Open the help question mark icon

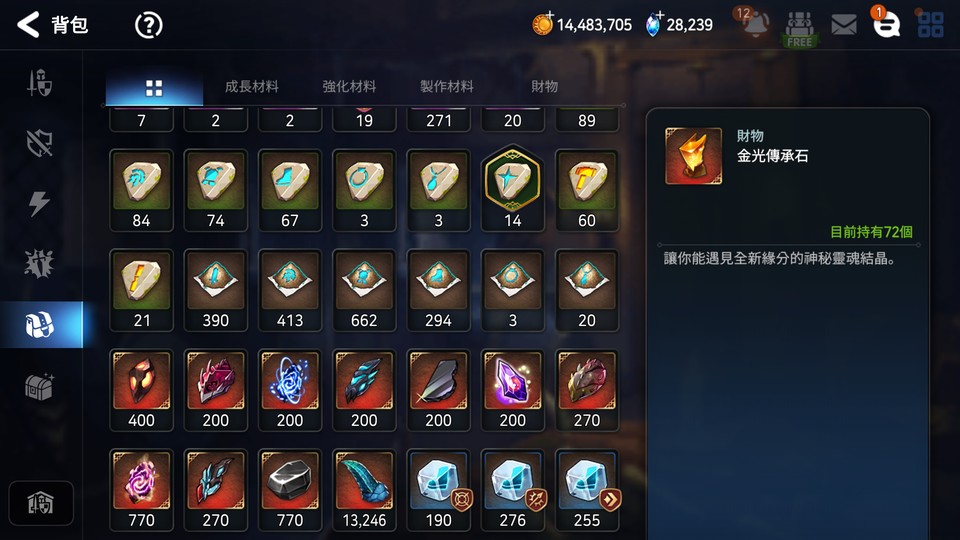coord(148,25)
